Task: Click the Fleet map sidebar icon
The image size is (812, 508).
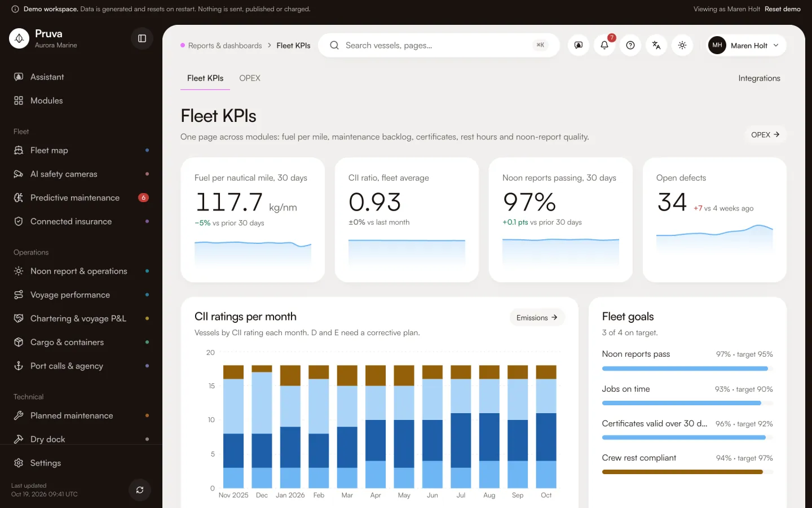Action: pos(19,150)
